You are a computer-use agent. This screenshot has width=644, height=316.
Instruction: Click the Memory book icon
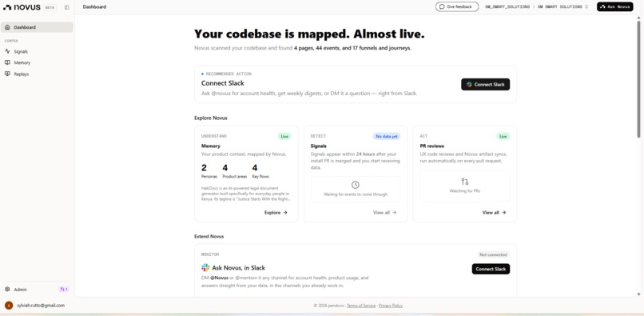[x=7, y=62]
